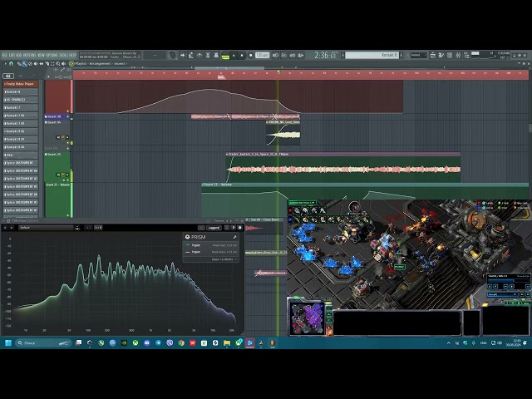Select the playlist slice tool
This screenshot has height=399, width=532.
click(47, 63)
